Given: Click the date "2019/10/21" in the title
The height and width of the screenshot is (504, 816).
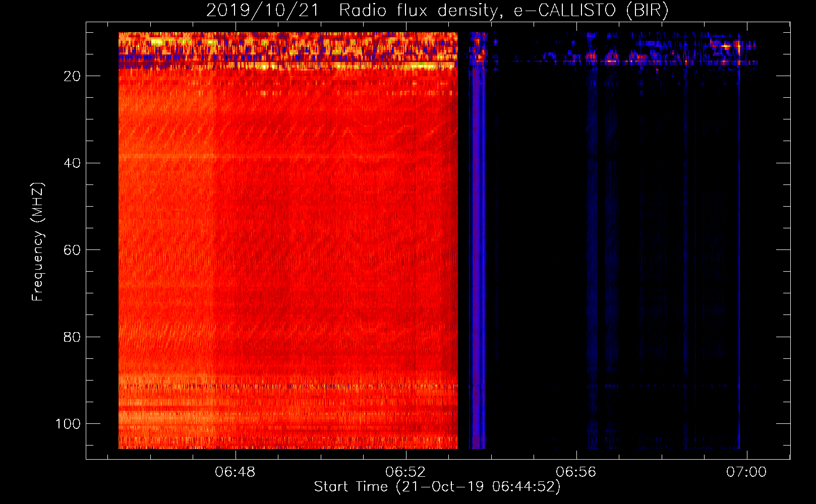Looking at the screenshot, I should pyautogui.click(x=263, y=10).
